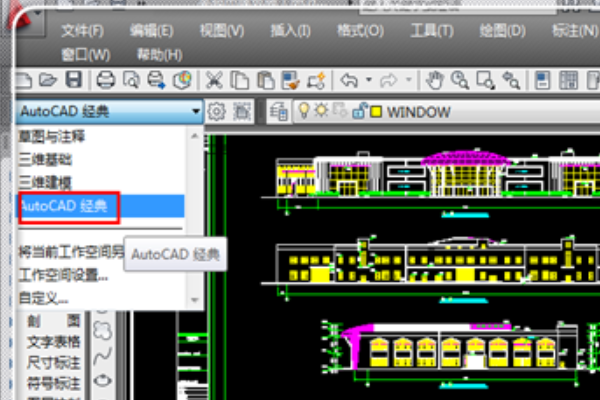This screenshot has height=400, width=600.
Task: Open Plot Preview from the toolbar
Action: click(131, 80)
